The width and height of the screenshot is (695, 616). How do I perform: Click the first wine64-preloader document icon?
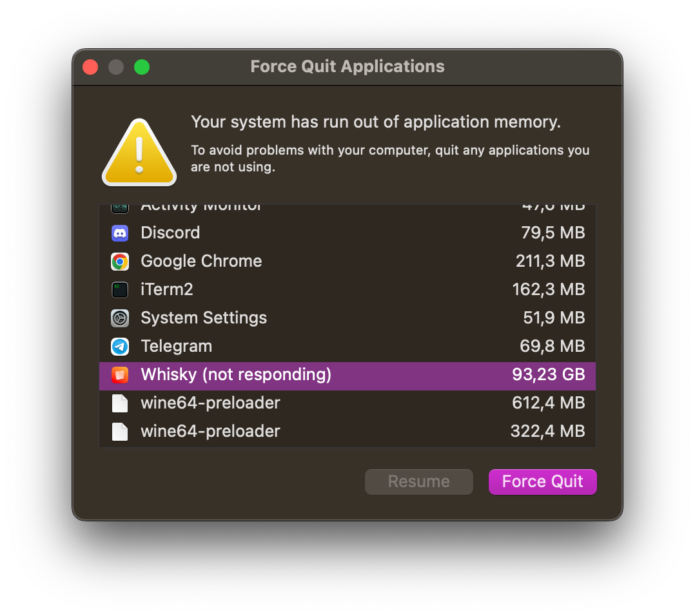120,403
